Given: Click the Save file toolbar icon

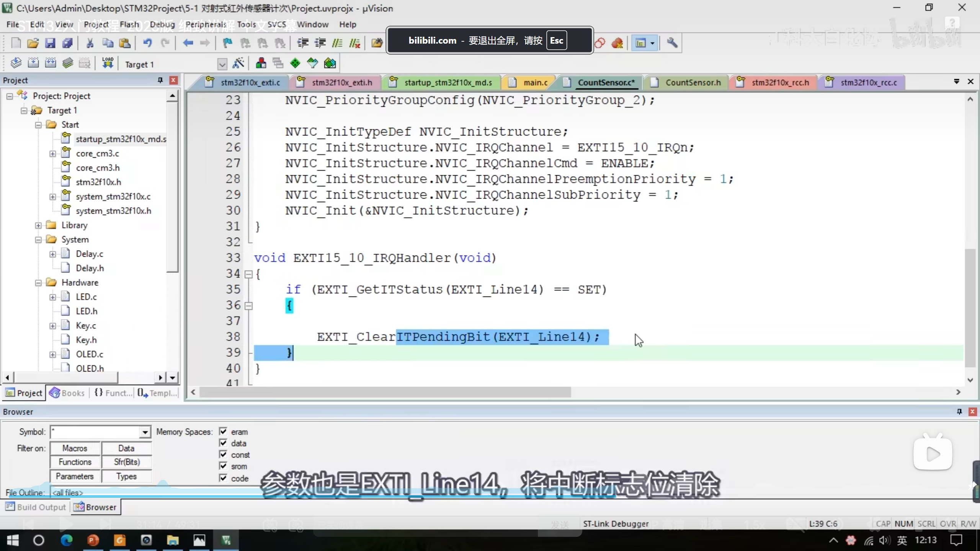Looking at the screenshot, I should coord(50,43).
